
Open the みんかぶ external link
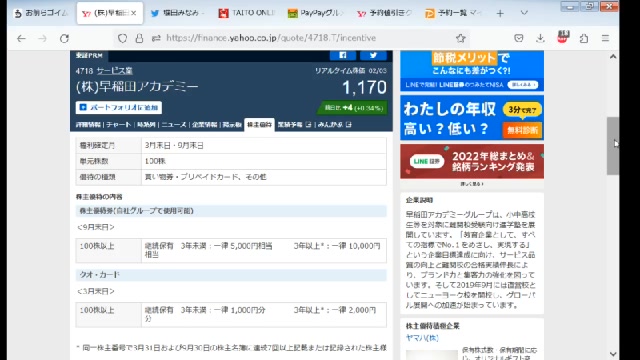coord(334,125)
